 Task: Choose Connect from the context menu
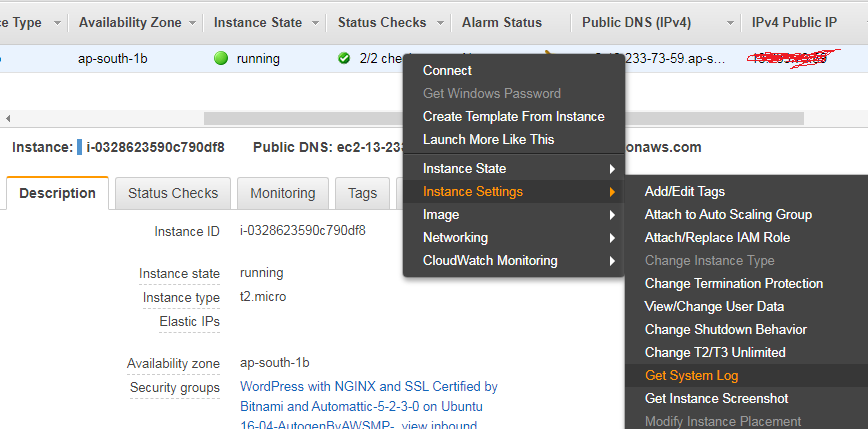[x=447, y=71]
